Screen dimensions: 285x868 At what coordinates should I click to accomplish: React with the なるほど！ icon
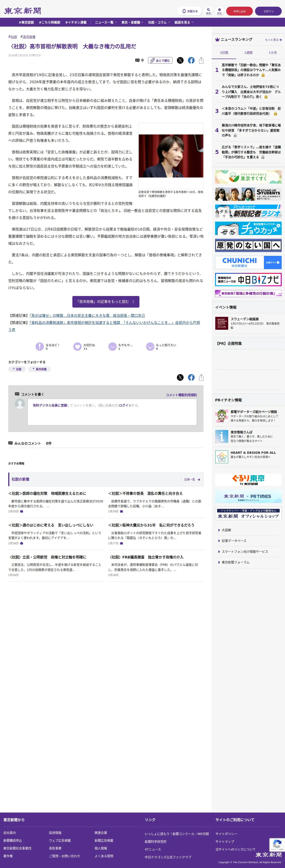40,346
